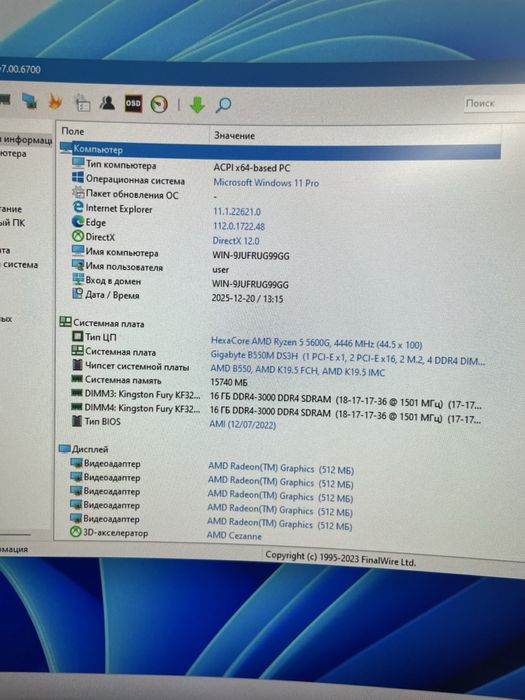
Task: Click the Windows logo icon beside Операционная система
Action: coord(78,178)
